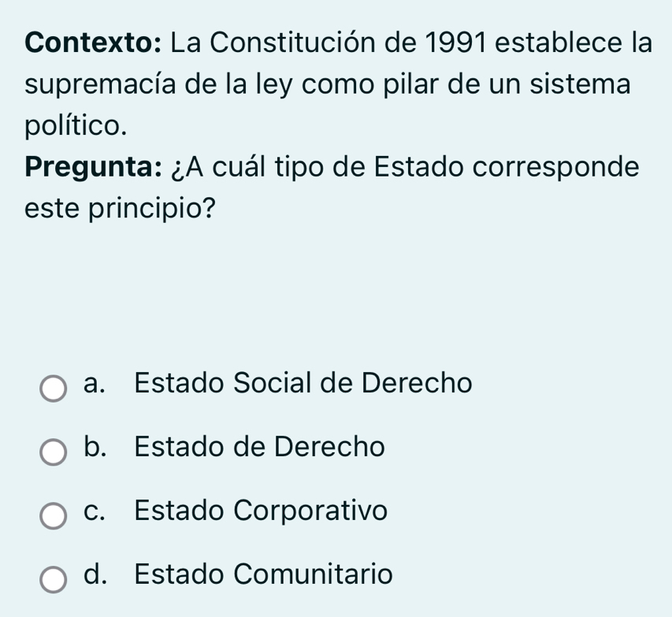
Task: Choose the "Estado Comunitario" answer label
Action: click(263, 575)
